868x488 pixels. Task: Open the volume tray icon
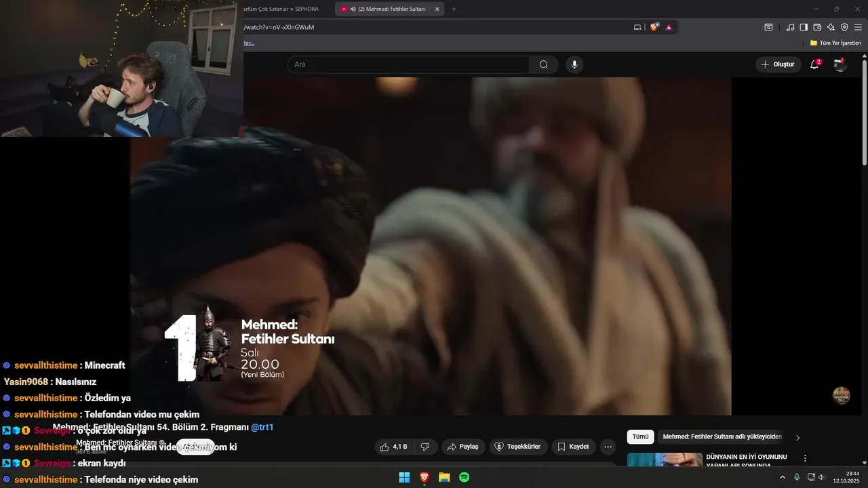(x=821, y=477)
